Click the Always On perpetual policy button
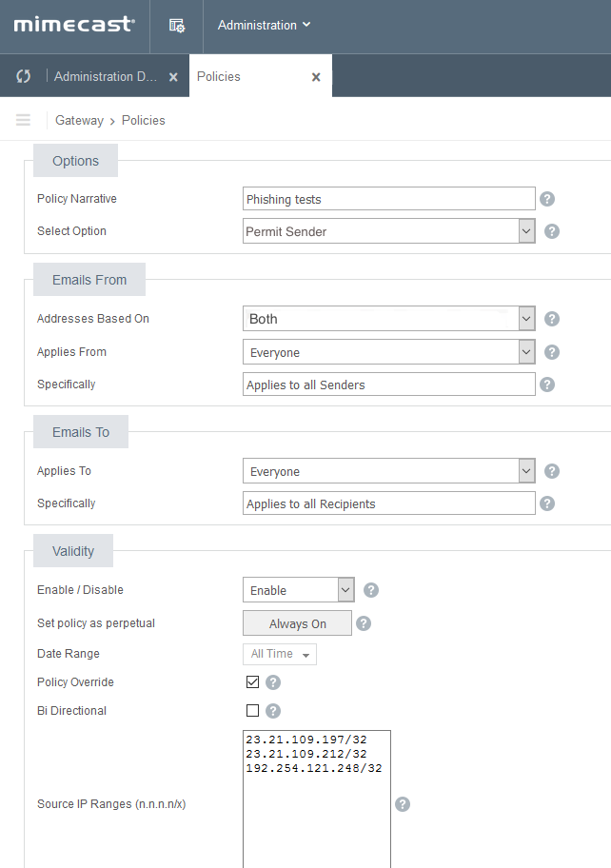Image resolution: width=611 pixels, height=868 pixels. pos(297,622)
